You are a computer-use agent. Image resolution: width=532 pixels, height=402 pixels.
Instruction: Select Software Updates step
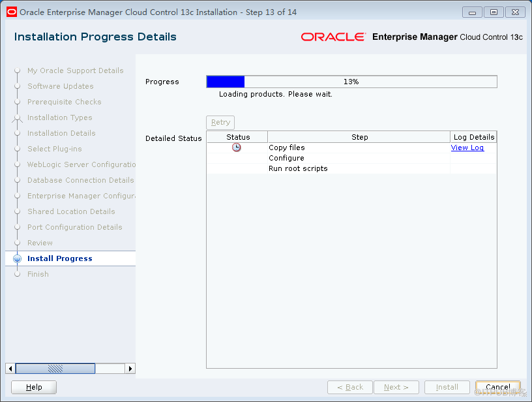(61, 86)
